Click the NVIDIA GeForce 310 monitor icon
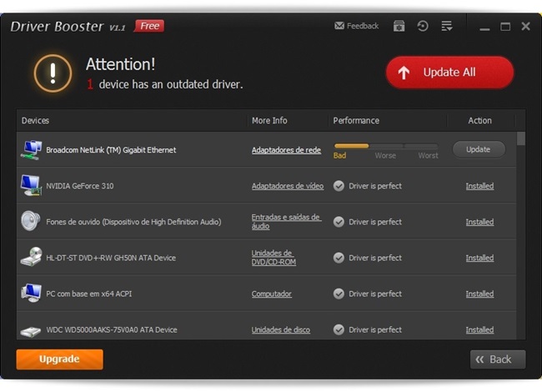 (31, 186)
